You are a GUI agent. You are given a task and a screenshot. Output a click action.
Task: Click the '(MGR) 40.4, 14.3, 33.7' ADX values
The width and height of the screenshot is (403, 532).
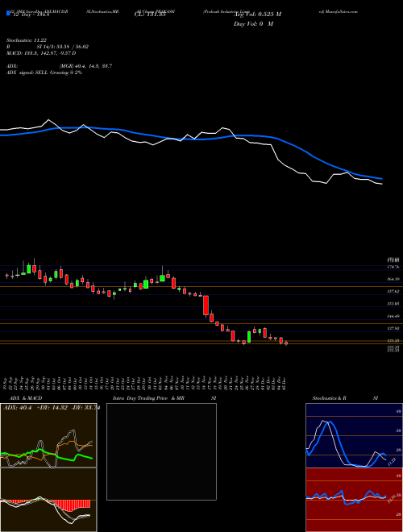(85, 66)
